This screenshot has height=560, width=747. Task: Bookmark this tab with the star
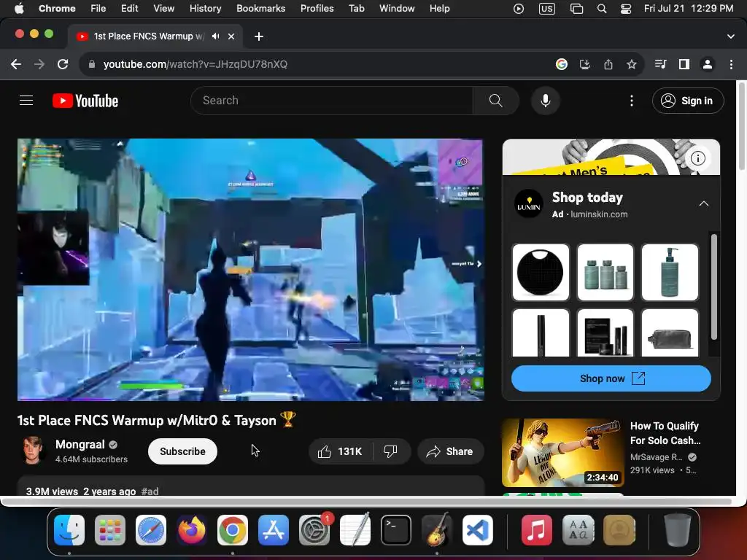pos(632,64)
